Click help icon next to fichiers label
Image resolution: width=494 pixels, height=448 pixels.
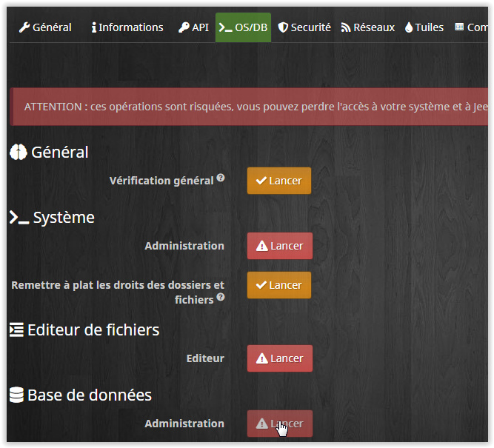[221, 297]
